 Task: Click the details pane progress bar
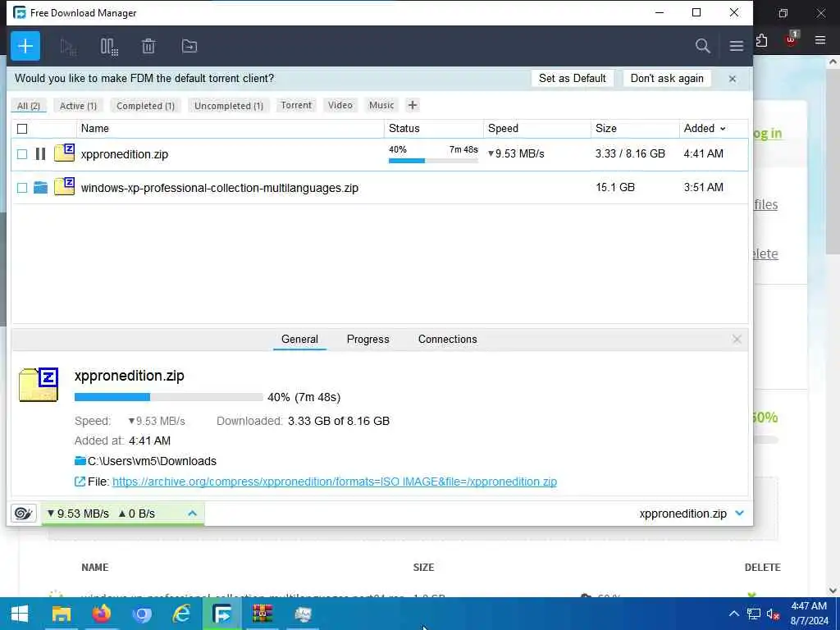coord(169,397)
